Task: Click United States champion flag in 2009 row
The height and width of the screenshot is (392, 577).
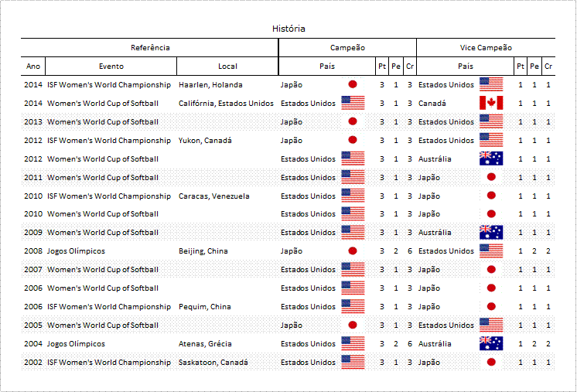Action: point(353,233)
